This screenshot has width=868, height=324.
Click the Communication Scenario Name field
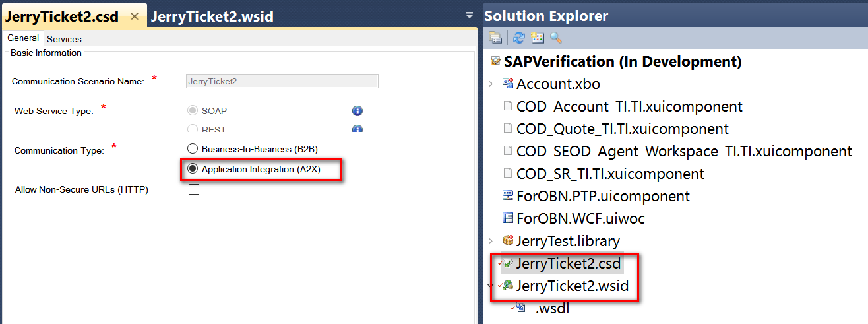tap(282, 81)
